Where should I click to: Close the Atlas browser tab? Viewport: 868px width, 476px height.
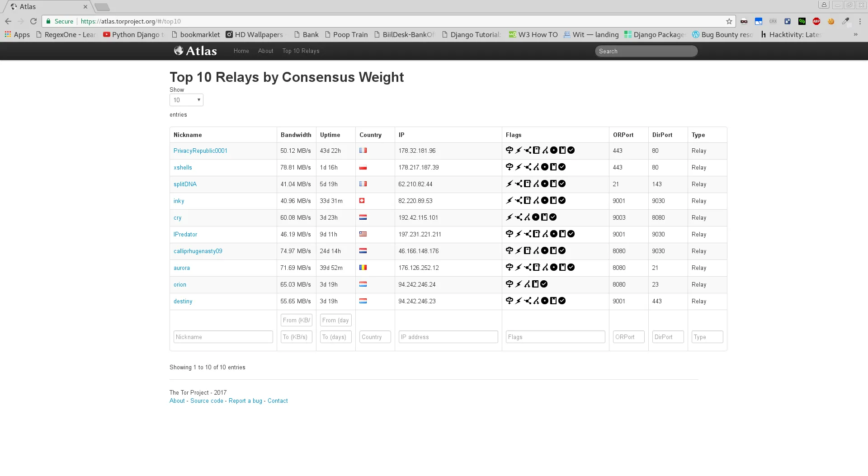(85, 7)
